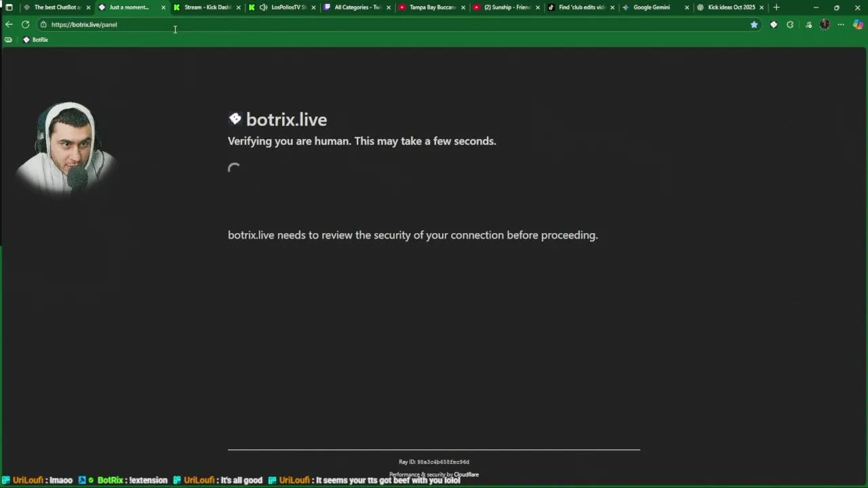The height and width of the screenshot is (488, 868).
Task: Close 'The best ChatBot' tab
Action: pos(88,7)
